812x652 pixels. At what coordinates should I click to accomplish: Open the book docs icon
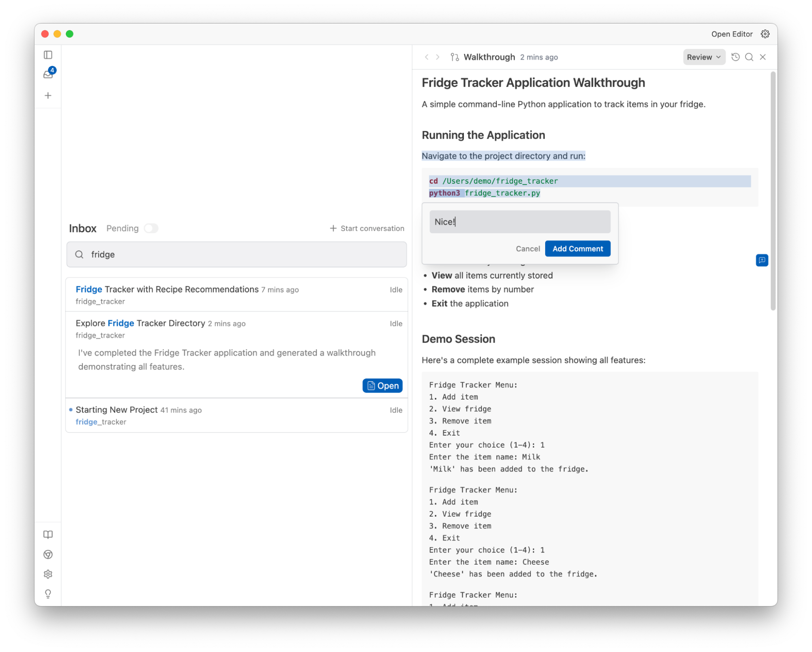click(x=48, y=535)
